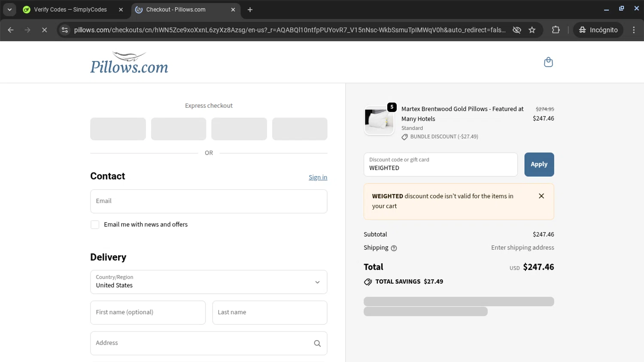Screen dimensions: 644x362
Task: Focus the First name (optional) field
Action: (x=148, y=312)
